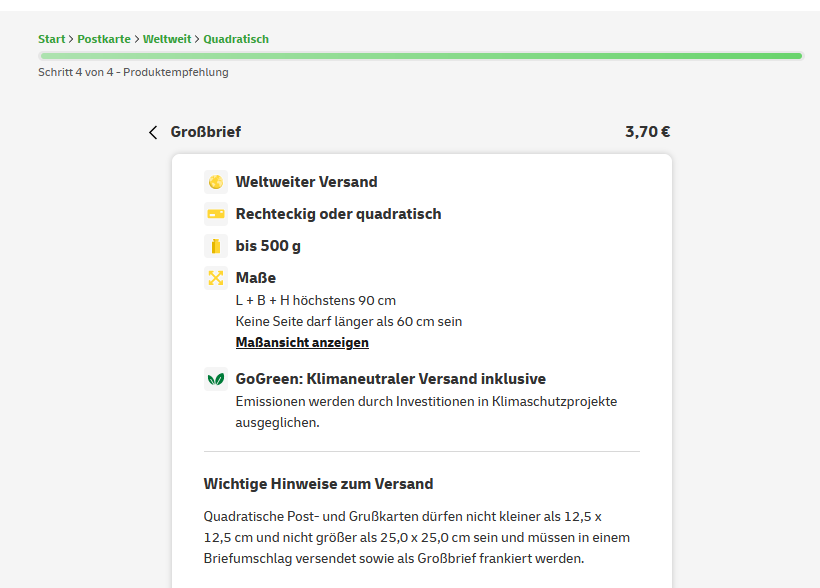This screenshot has width=820, height=588.
Task: Click the Großbrief product title
Action: coord(205,132)
